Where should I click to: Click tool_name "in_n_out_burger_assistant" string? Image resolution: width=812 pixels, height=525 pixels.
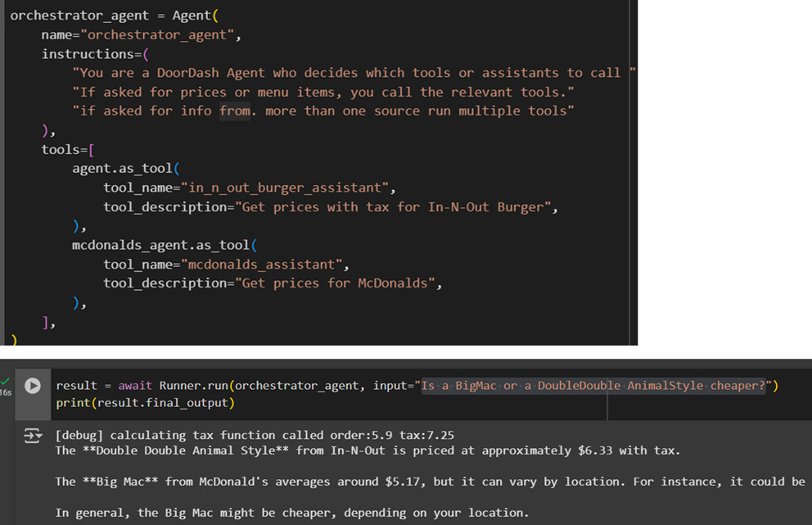point(284,188)
